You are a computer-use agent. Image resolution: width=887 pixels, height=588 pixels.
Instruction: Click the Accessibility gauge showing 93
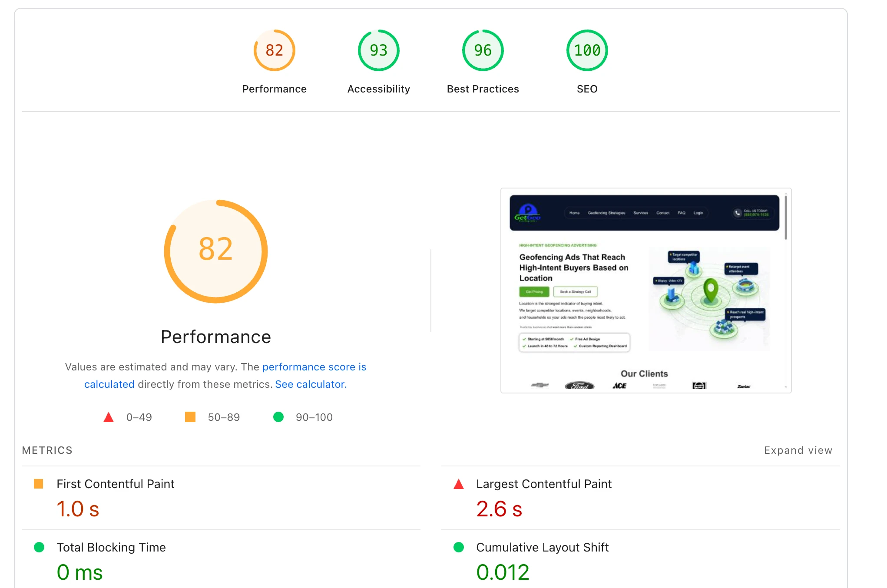[x=377, y=50]
